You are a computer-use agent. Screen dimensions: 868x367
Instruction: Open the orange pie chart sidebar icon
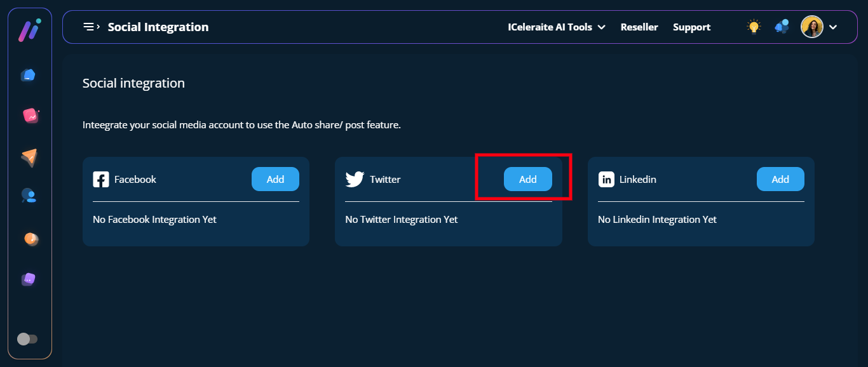31,239
